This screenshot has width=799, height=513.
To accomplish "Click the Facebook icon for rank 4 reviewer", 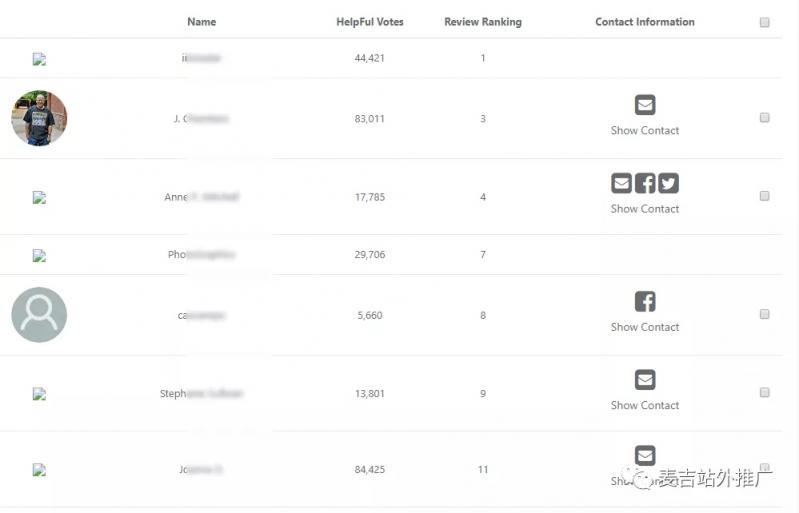I will 645,183.
